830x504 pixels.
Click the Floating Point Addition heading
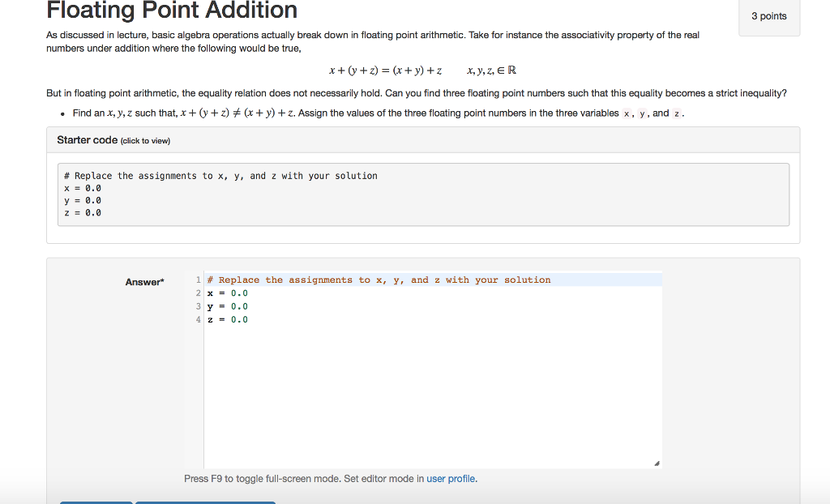pyautogui.click(x=171, y=11)
